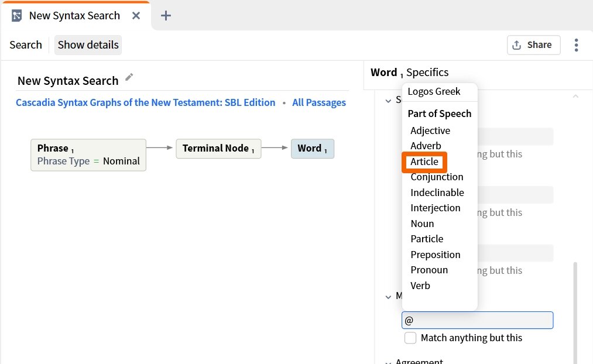Select the Phrase 1 node box
The image size is (593, 364).
(x=88, y=155)
